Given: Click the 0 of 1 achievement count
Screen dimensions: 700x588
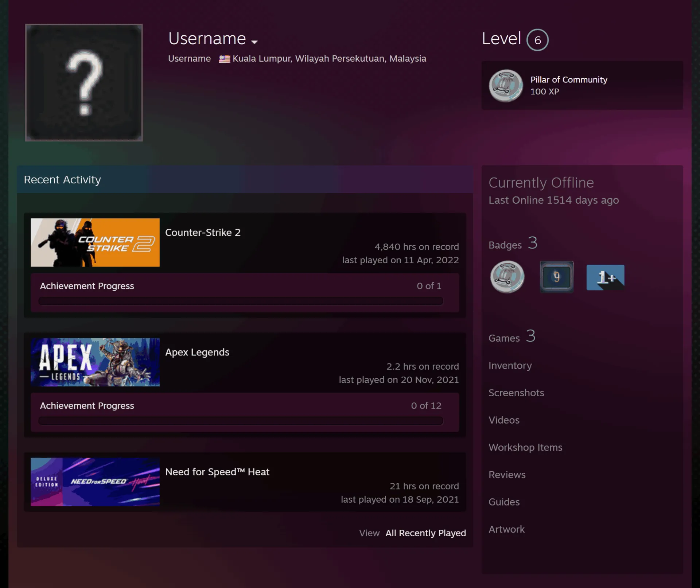Looking at the screenshot, I should pos(429,286).
